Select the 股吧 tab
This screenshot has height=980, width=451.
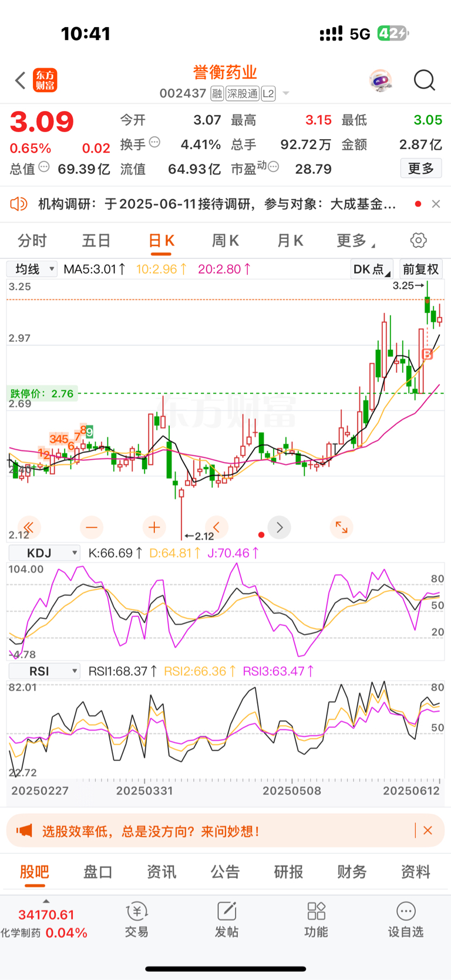tap(34, 871)
